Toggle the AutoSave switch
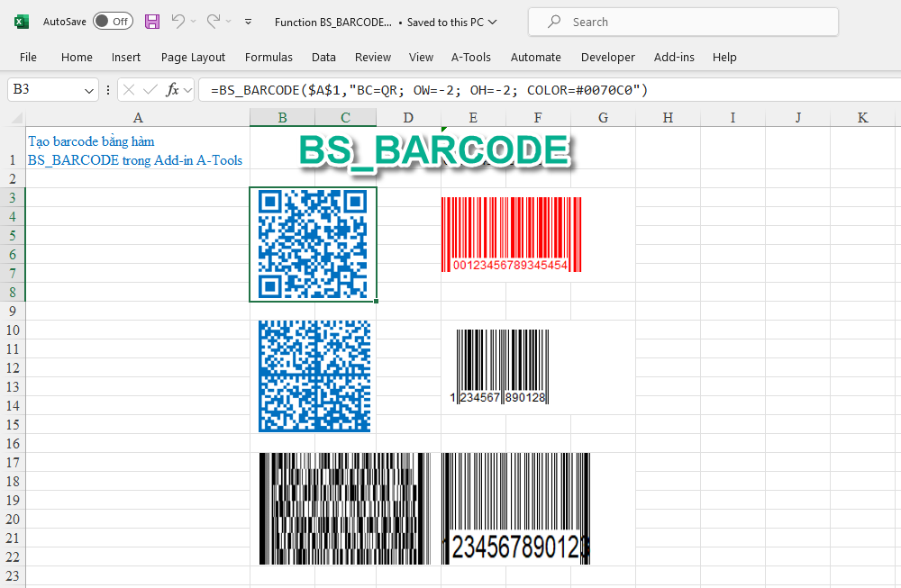 (x=113, y=22)
